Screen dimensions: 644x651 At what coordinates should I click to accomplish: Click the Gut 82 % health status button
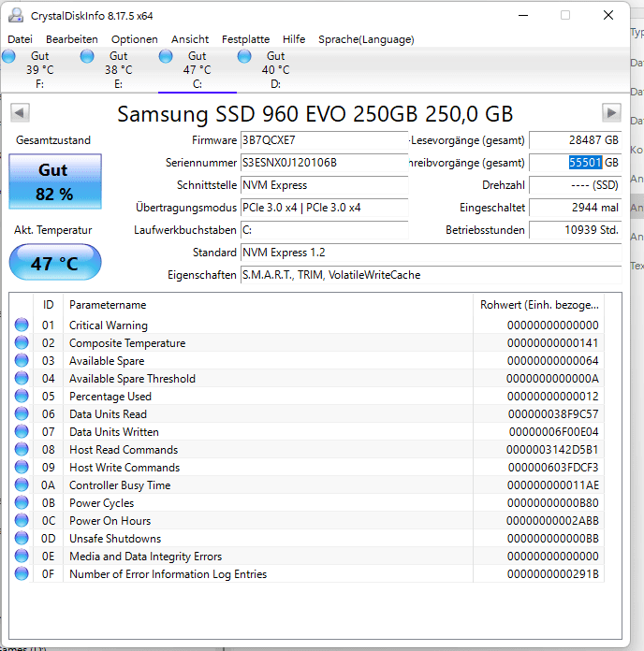(x=55, y=181)
